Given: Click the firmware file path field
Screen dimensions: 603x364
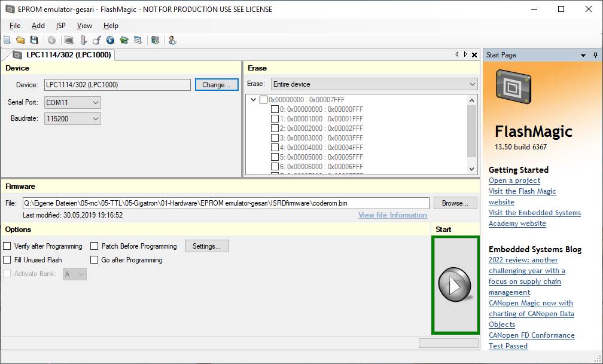Looking at the screenshot, I should click(x=226, y=203).
